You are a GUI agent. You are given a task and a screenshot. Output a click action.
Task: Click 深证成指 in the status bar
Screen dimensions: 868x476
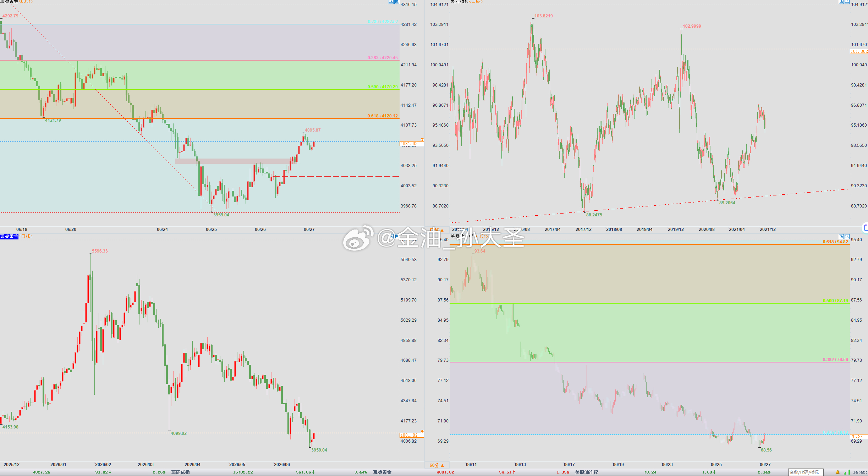click(181, 472)
